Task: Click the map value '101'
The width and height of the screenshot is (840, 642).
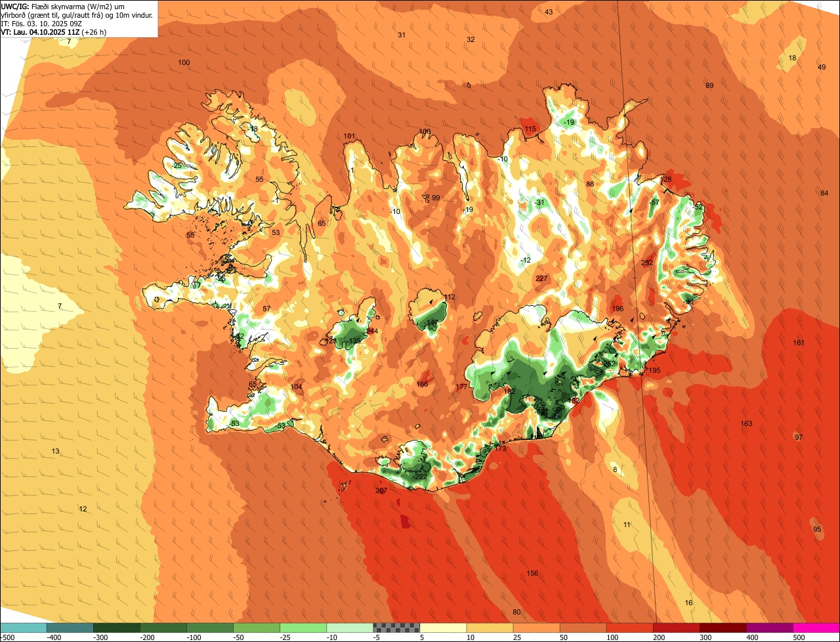Action: (349, 137)
